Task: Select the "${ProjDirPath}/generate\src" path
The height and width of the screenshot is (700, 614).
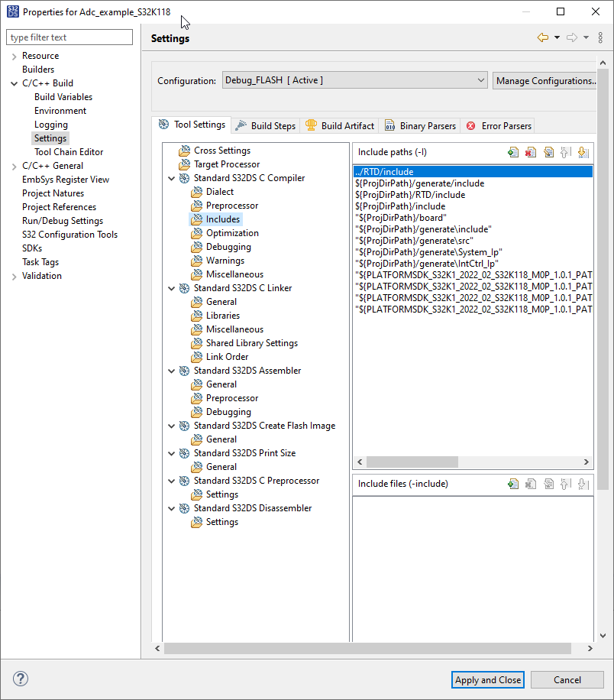Action: (473, 241)
